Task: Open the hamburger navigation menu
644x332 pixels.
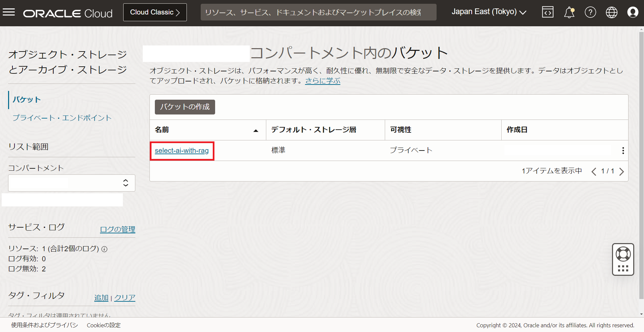Action: point(9,12)
